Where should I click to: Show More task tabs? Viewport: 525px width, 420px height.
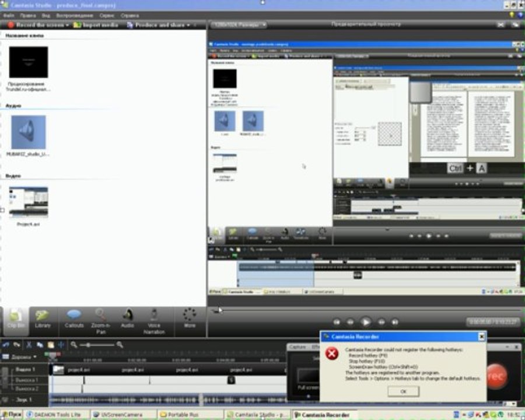pyautogui.click(x=190, y=318)
